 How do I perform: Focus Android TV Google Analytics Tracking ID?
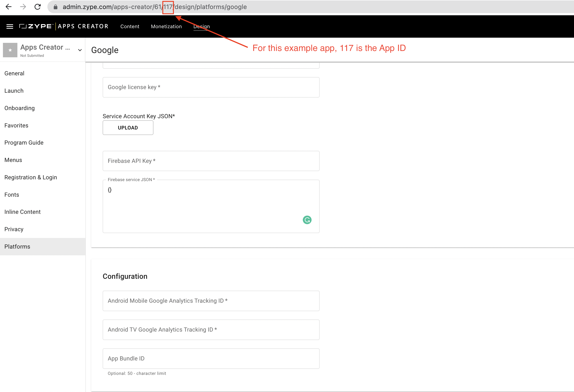pos(211,330)
